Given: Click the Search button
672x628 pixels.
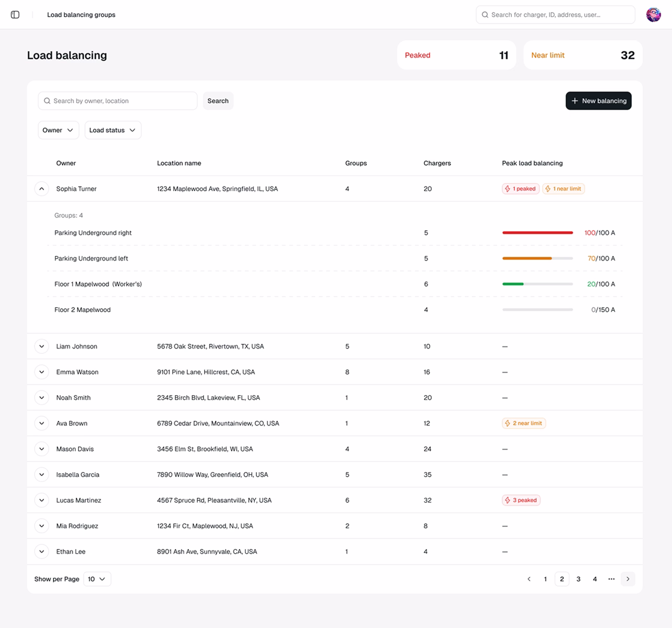Looking at the screenshot, I should pos(218,101).
